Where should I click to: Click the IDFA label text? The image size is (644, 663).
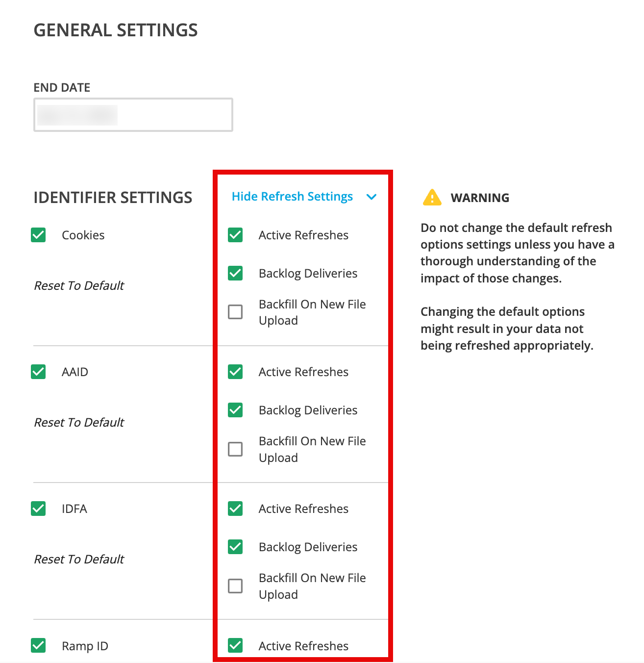(74, 509)
